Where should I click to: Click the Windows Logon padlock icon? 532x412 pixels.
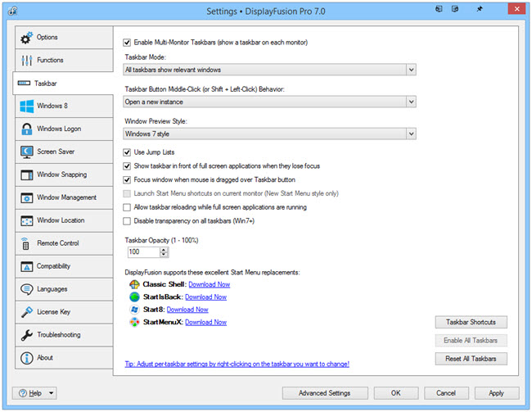tap(27, 129)
